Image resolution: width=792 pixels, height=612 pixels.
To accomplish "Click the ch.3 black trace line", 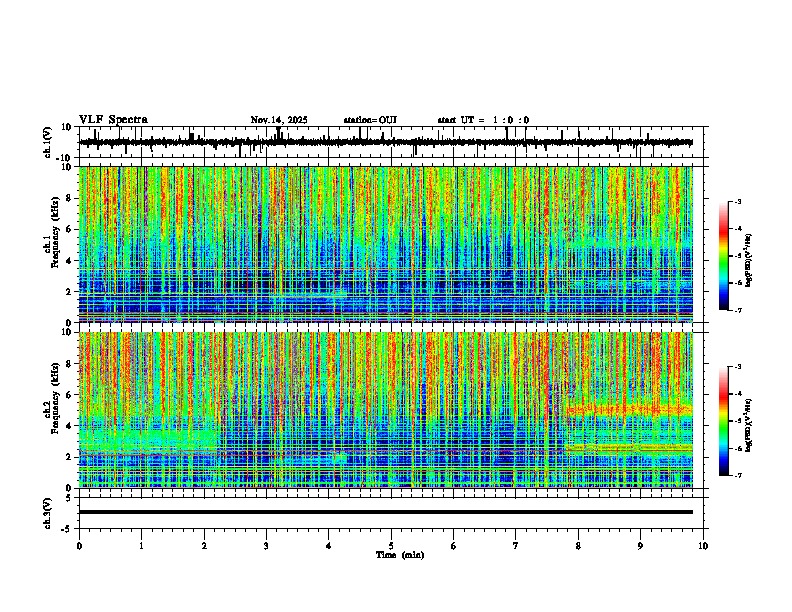I will pyautogui.click(x=386, y=512).
